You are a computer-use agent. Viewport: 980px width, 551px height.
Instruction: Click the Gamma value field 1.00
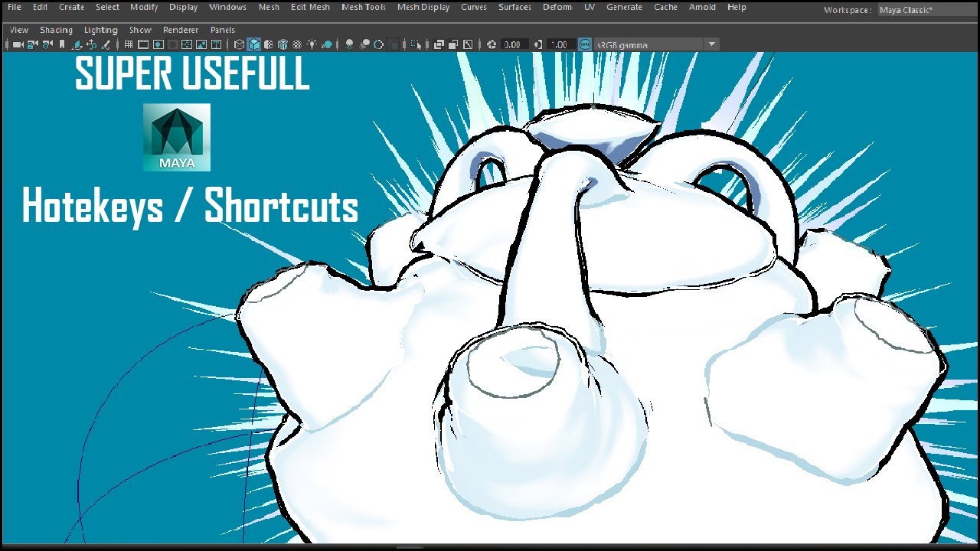pos(560,44)
